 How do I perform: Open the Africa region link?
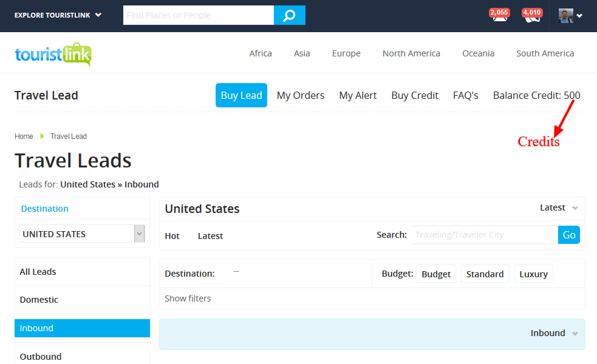tap(261, 53)
